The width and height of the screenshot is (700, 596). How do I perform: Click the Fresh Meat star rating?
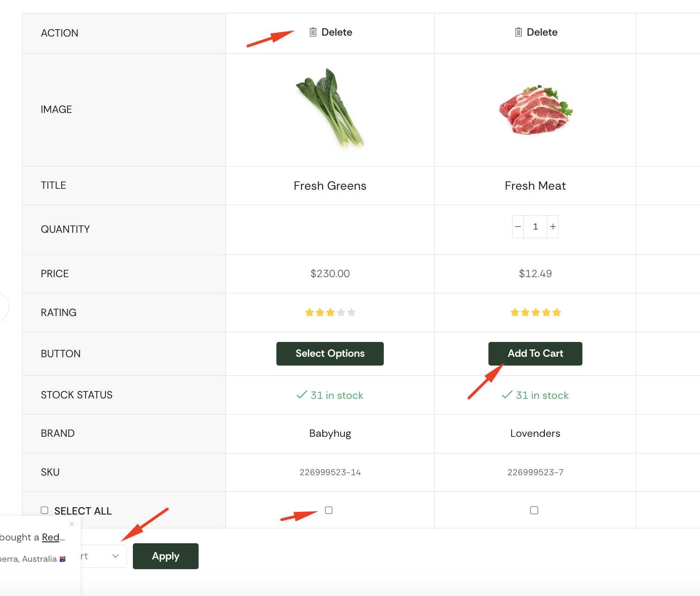coord(536,312)
